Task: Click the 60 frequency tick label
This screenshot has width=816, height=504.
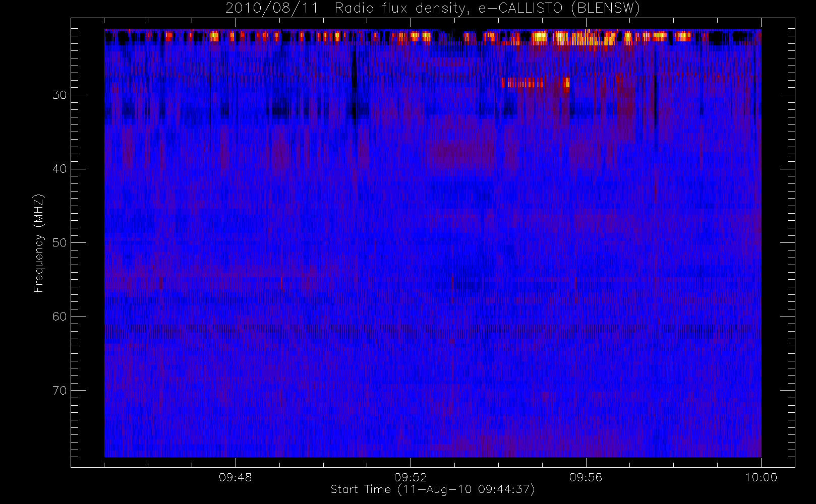Action: [x=60, y=317]
